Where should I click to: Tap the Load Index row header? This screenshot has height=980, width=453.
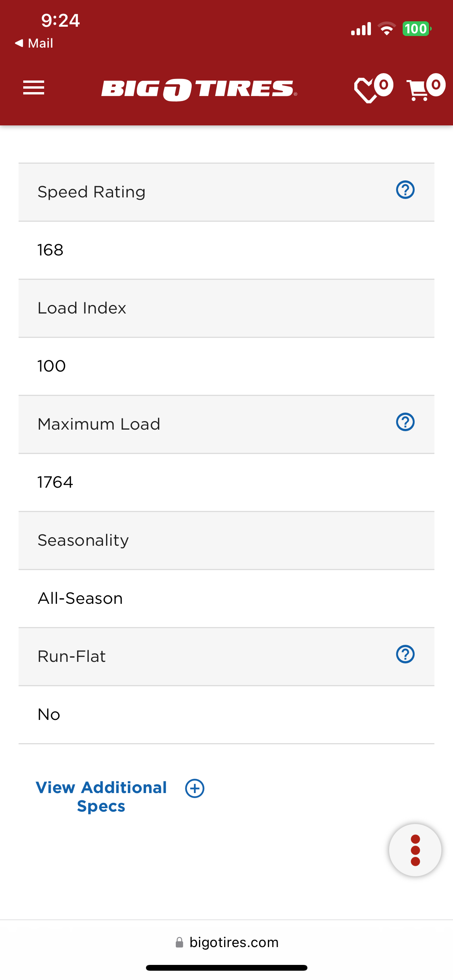pyautogui.click(x=226, y=308)
